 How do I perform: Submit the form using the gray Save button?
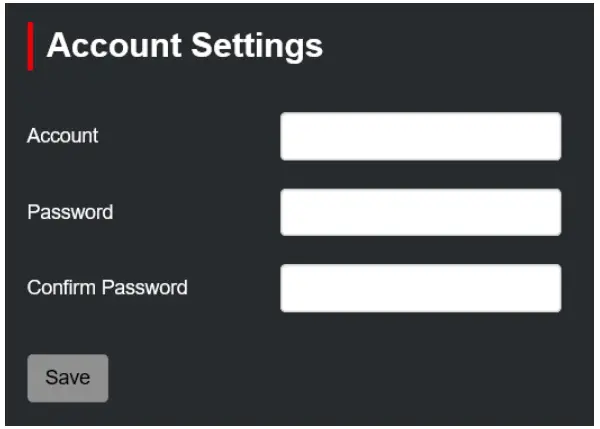point(67,378)
